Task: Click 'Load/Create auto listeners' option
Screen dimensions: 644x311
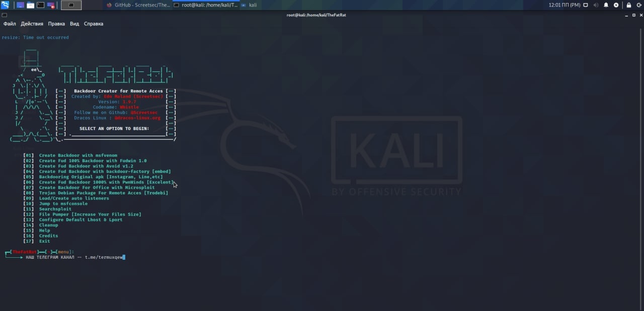Action: [74, 198]
